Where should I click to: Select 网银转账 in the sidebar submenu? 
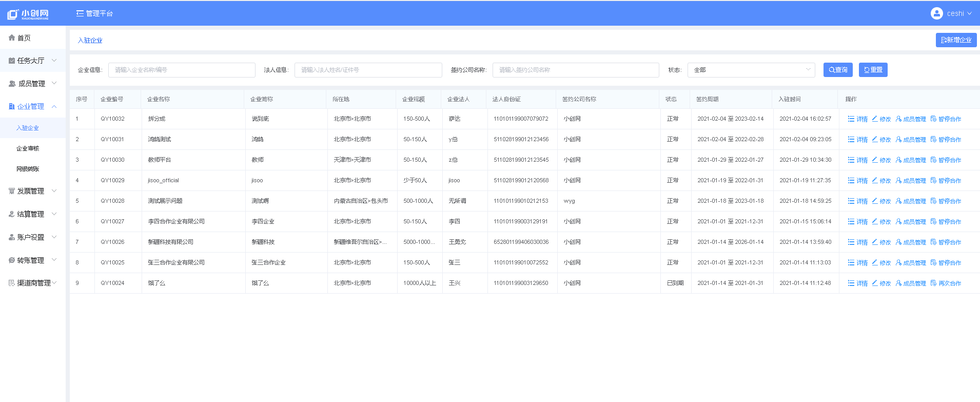pos(28,169)
